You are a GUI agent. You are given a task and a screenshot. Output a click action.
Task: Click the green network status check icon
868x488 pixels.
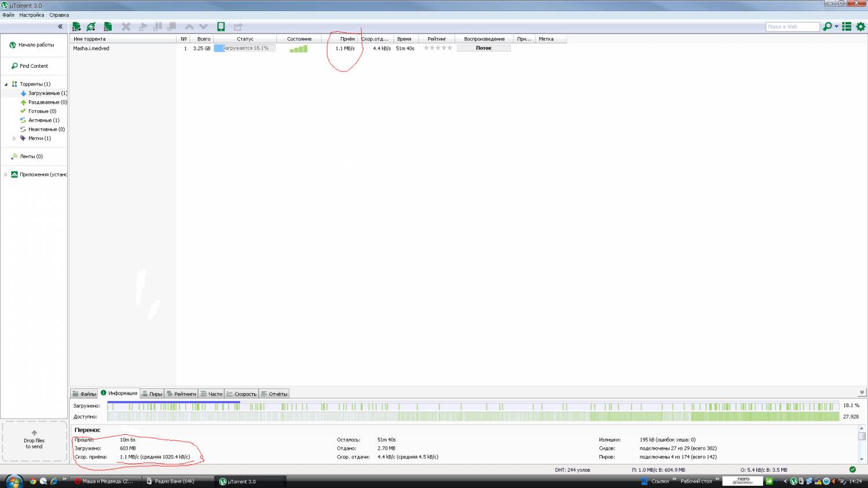(852, 469)
